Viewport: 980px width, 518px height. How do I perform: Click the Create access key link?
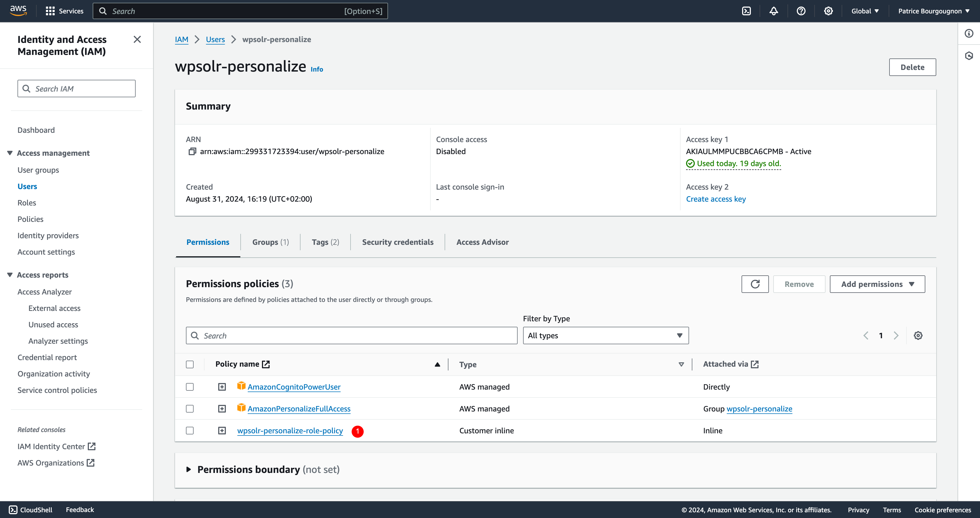pos(716,199)
